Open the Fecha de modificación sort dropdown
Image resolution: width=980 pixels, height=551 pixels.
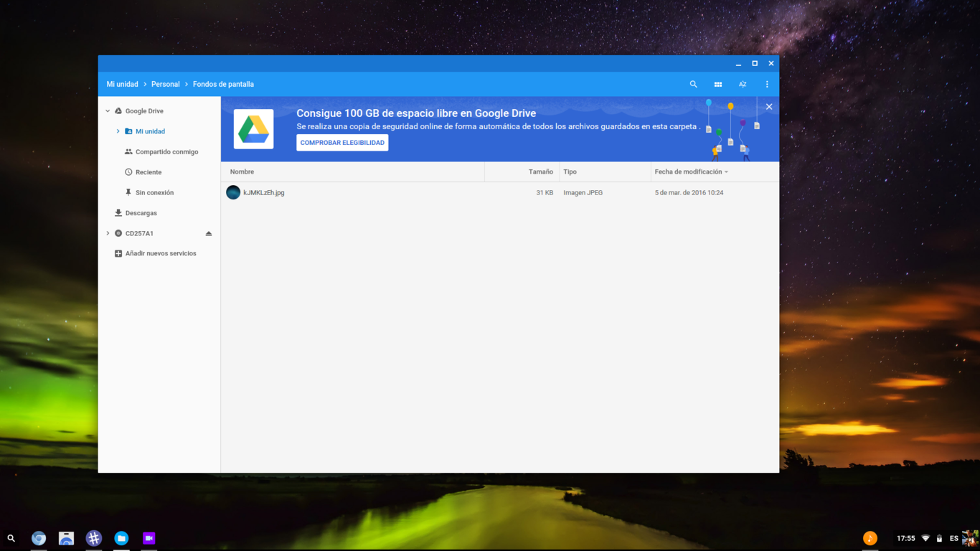[x=689, y=171]
